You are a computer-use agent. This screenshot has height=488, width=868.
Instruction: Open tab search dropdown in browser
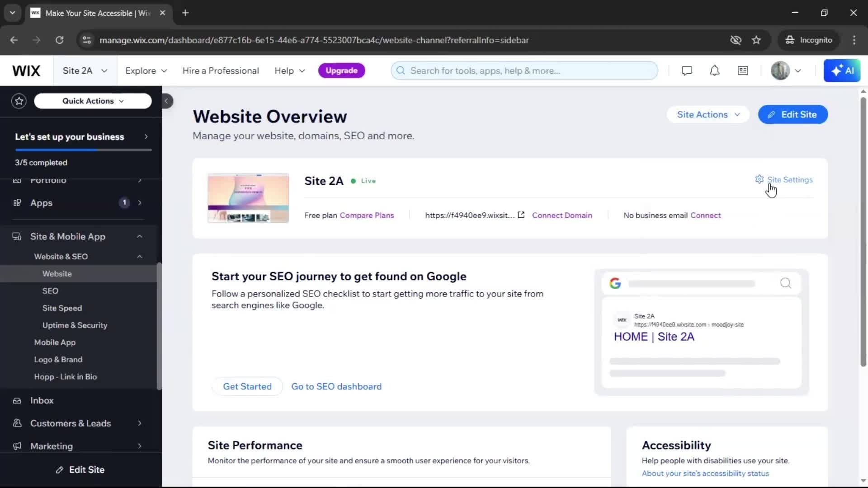12,13
